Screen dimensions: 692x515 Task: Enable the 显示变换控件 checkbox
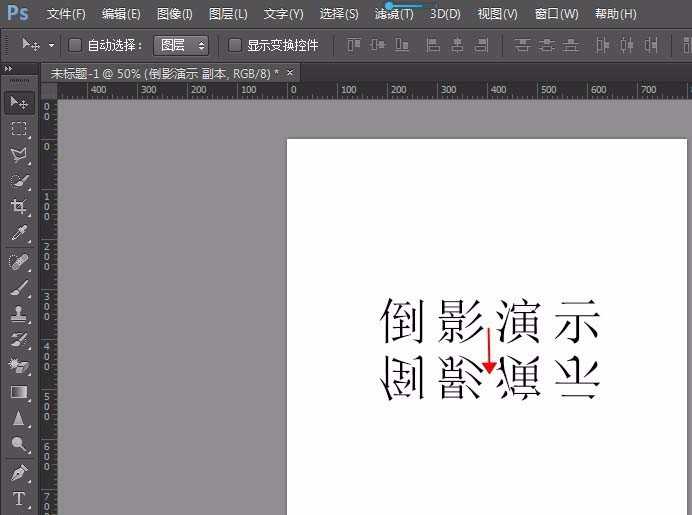tap(235, 45)
